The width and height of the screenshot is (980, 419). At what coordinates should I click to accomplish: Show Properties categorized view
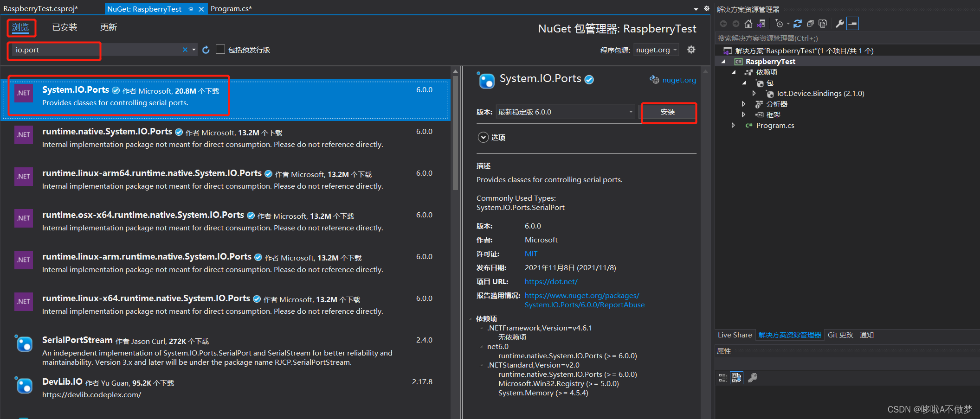(x=723, y=378)
